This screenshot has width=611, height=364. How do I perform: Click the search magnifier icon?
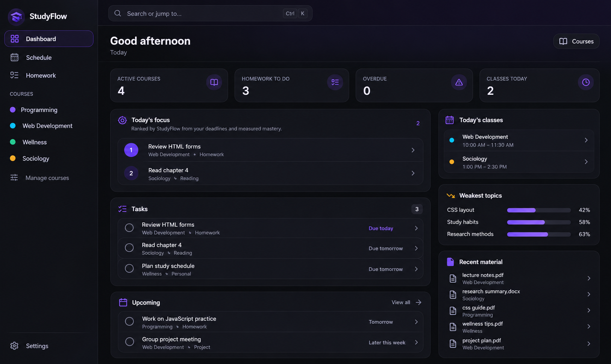[118, 14]
